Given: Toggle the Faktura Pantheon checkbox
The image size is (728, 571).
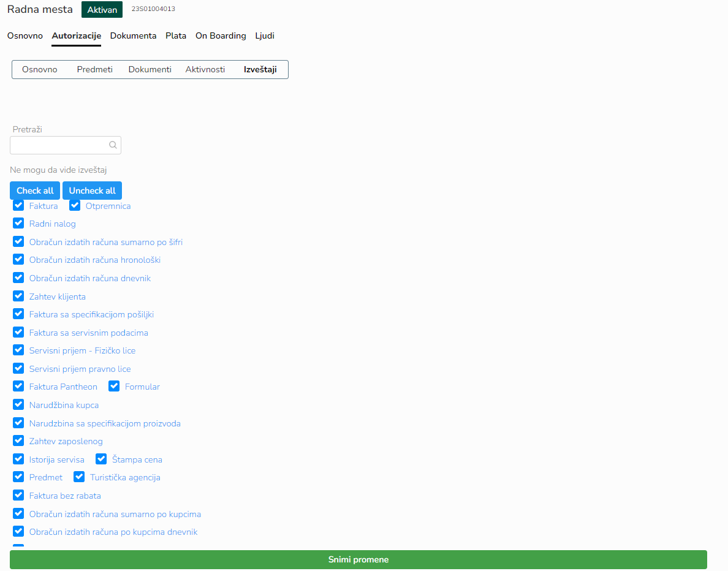Looking at the screenshot, I should point(18,386).
